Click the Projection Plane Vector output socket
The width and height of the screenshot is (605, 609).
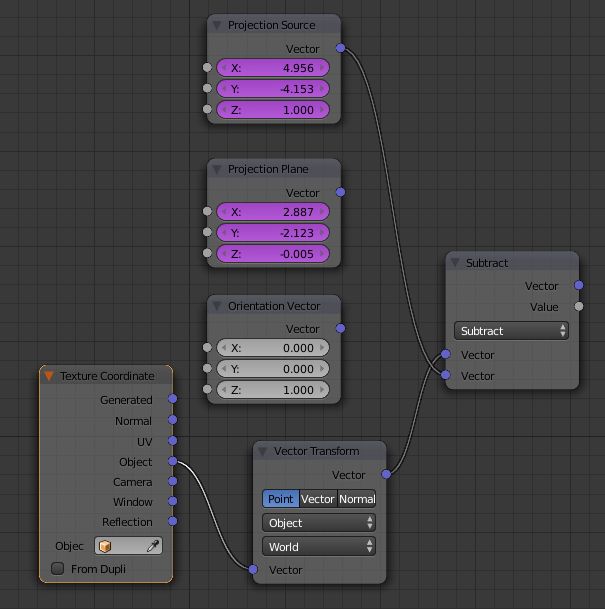click(341, 192)
